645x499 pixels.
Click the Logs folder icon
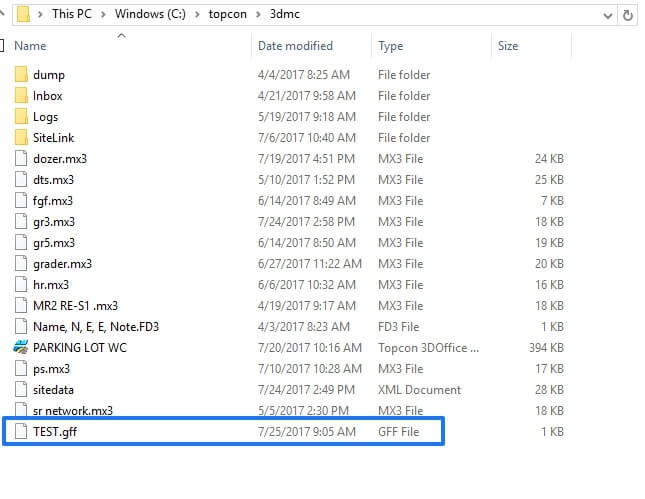pyautogui.click(x=21, y=117)
